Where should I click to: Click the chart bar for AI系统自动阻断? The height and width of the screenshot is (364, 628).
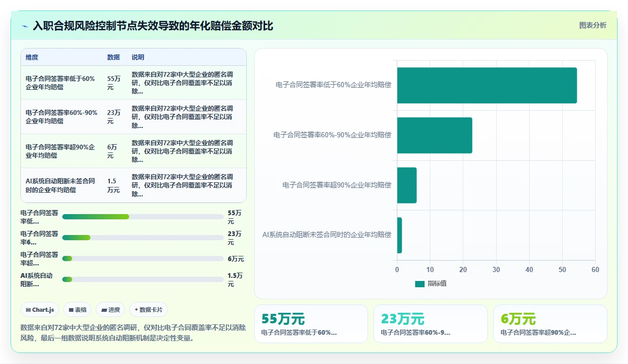click(399, 235)
